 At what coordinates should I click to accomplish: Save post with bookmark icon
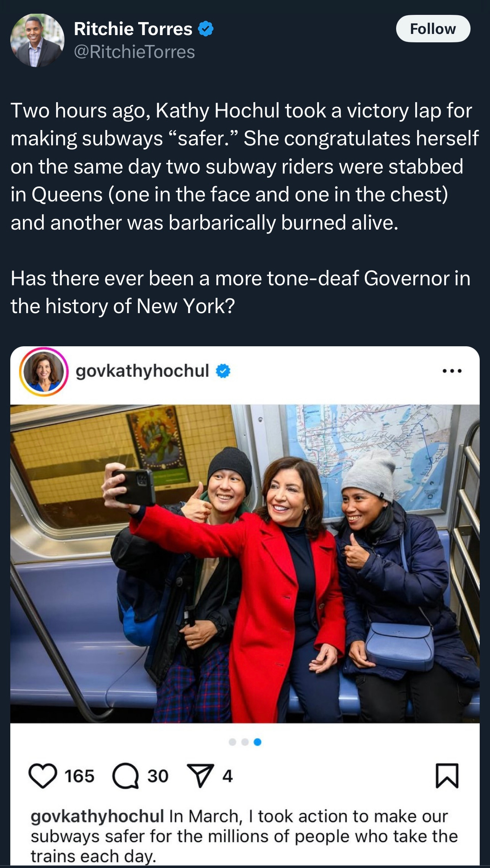tap(447, 775)
